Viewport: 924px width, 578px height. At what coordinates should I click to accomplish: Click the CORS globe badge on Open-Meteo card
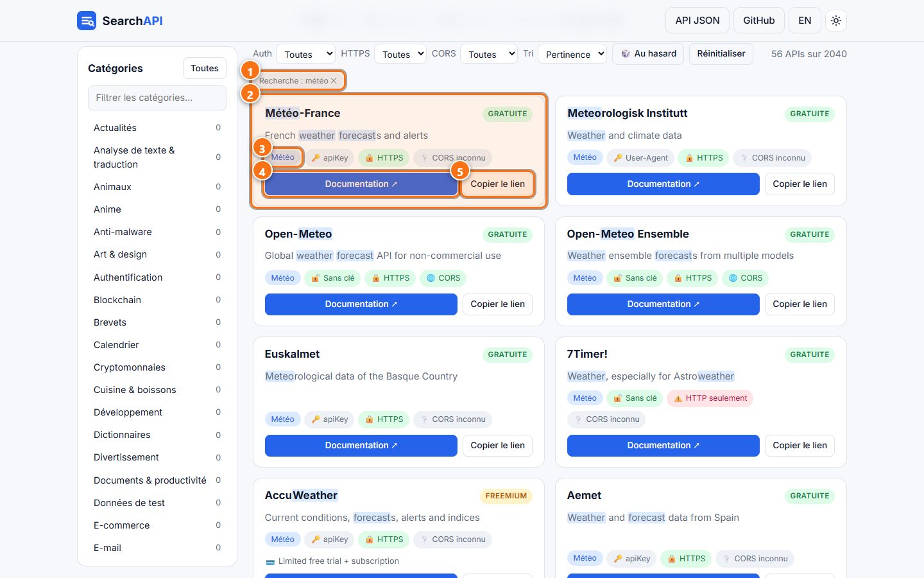pos(443,278)
